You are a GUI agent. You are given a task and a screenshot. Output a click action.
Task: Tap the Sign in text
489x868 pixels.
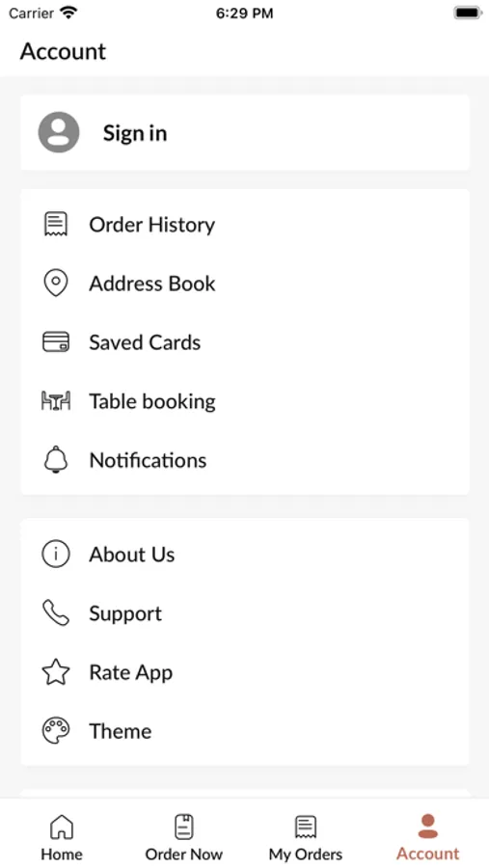[135, 133]
